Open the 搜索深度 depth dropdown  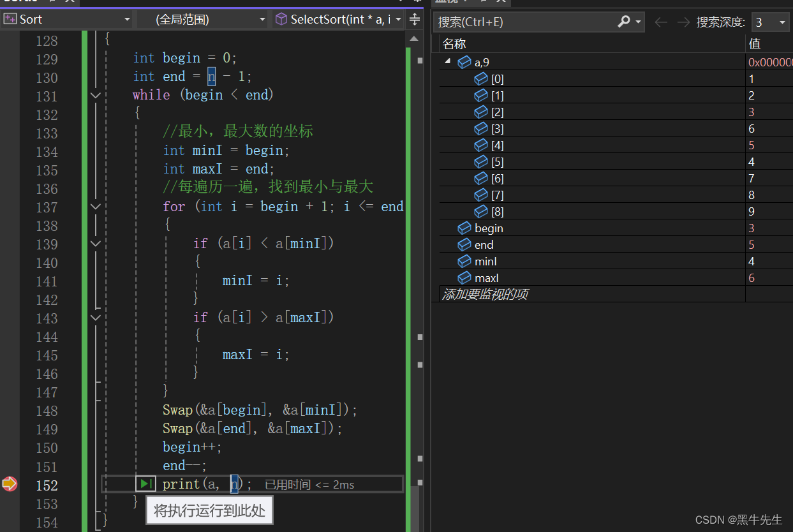click(x=771, y=22)
